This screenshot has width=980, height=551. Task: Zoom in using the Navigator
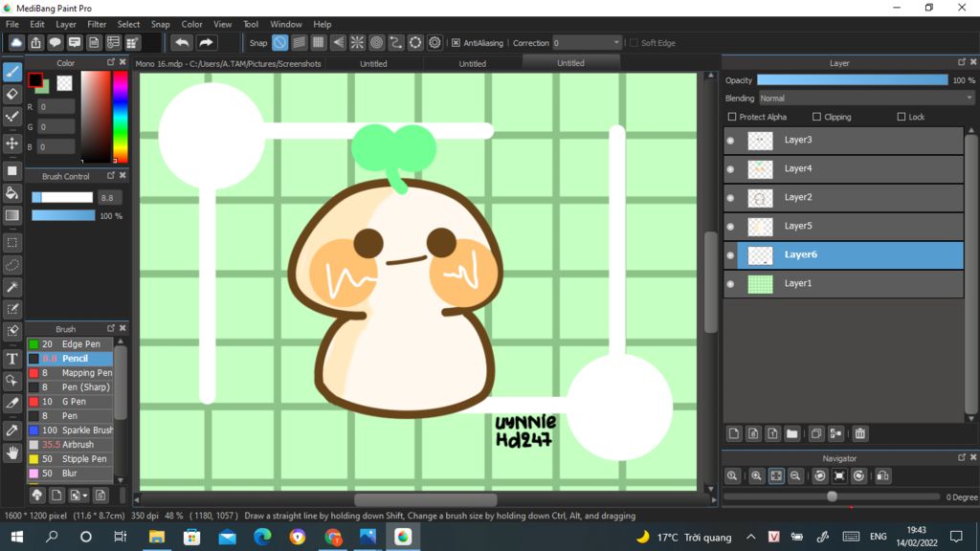[x=756, y=476]
